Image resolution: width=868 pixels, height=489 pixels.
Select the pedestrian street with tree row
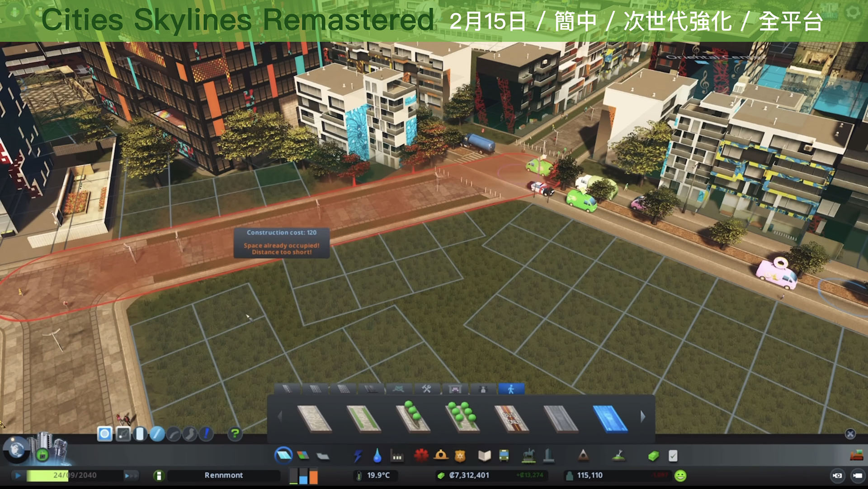(x=413, y=417)
